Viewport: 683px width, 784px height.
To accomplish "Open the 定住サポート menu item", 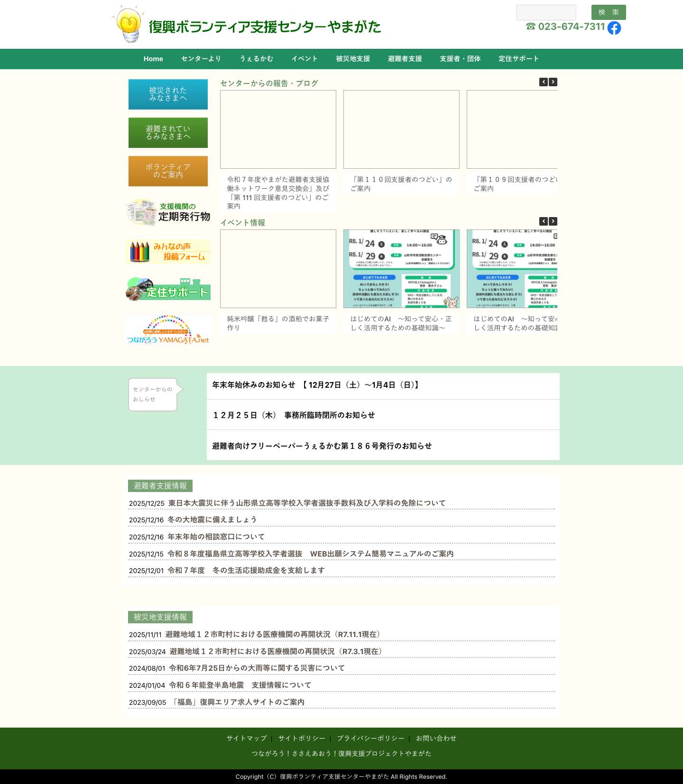I will (518, 59).
